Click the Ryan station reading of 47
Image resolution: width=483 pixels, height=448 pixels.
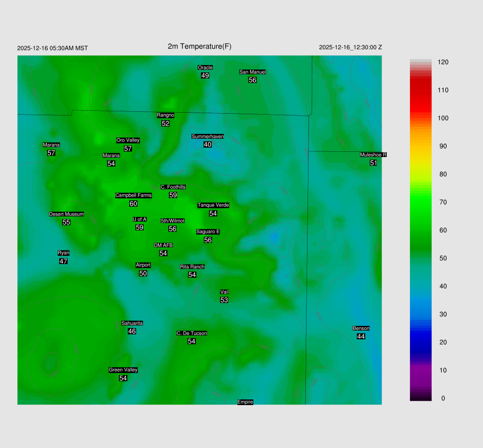(x=64, y=261)
